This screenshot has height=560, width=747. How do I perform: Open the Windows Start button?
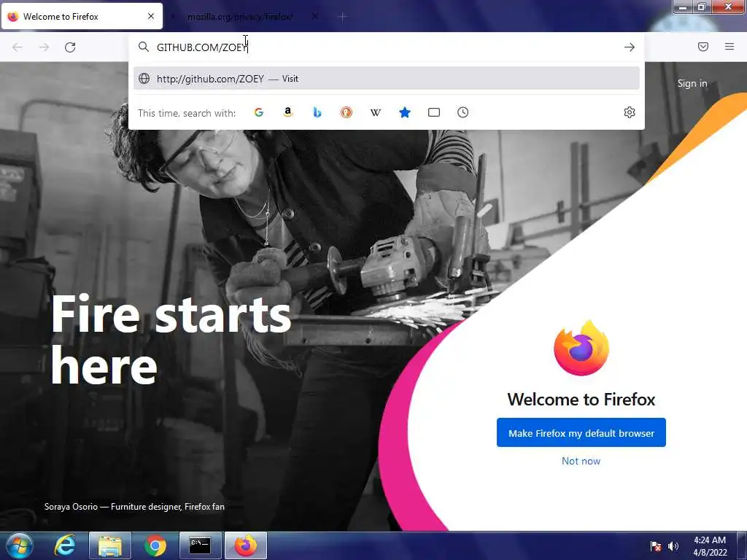[20, 546]
